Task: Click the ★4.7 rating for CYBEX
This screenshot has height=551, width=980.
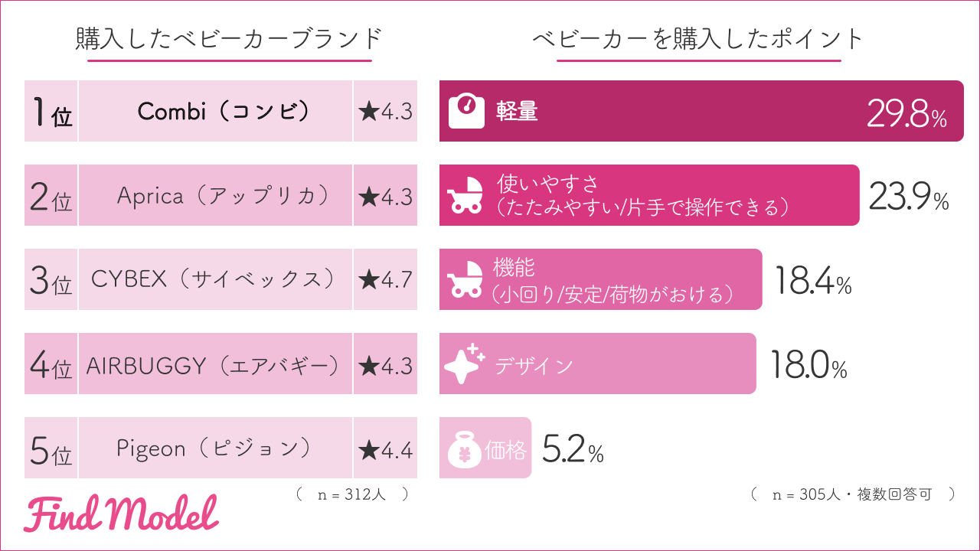Action: [385, 280]
